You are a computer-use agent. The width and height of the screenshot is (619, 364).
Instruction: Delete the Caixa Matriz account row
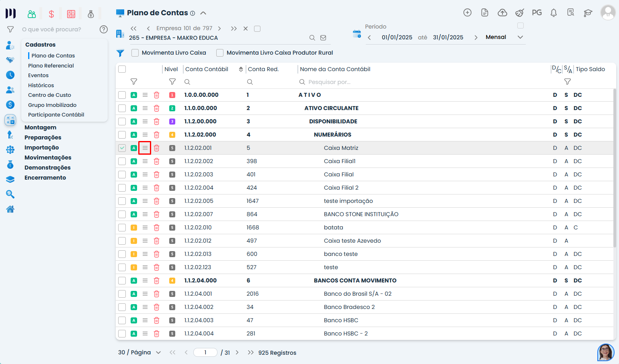tap(157, 148)
